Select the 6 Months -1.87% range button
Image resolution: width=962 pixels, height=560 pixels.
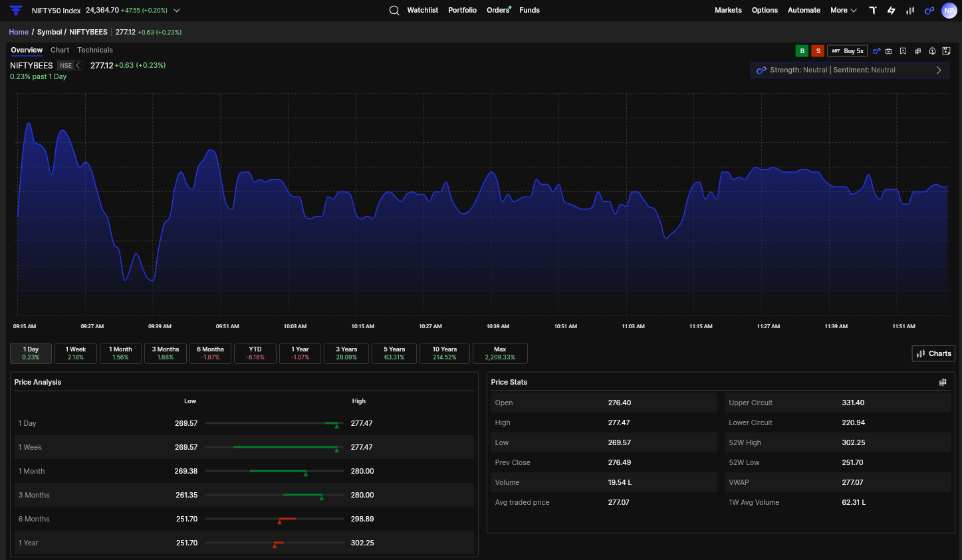tap(211, 353)
